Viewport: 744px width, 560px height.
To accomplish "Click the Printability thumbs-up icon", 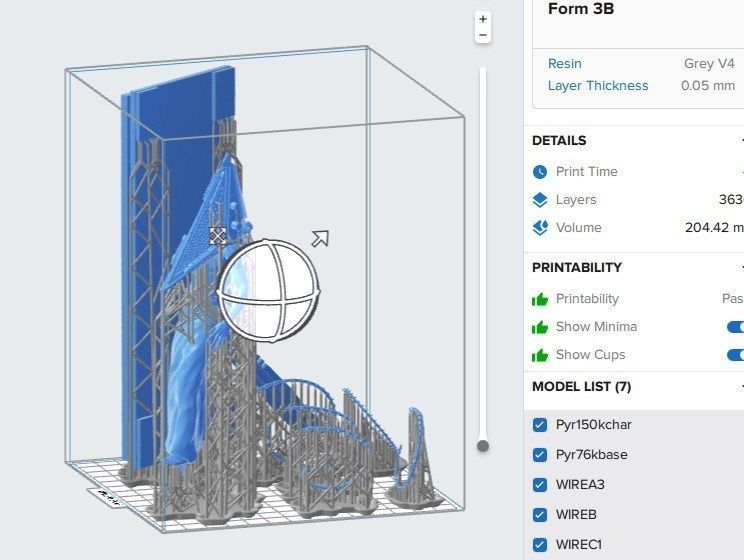I will 540,299.
